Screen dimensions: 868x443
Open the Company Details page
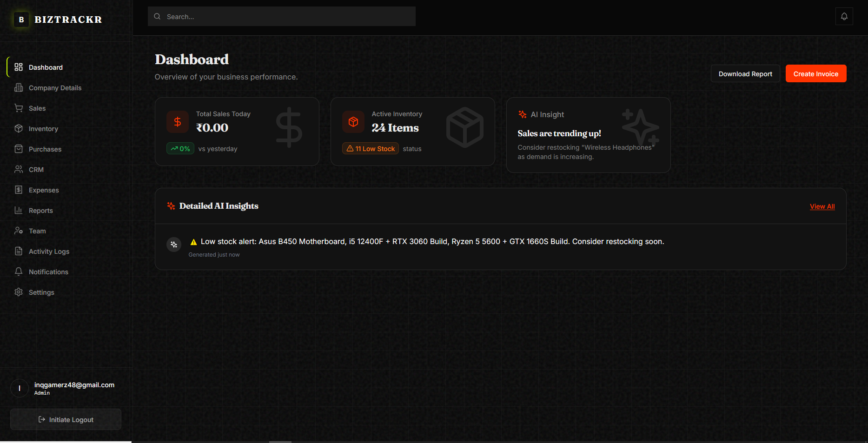pos(55,88)
